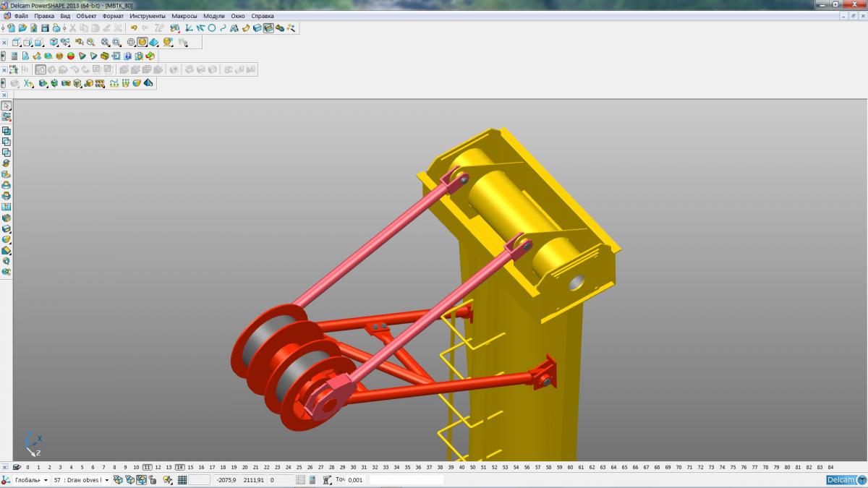
Task: Select the Curve tool
Action: coord(223,28)
